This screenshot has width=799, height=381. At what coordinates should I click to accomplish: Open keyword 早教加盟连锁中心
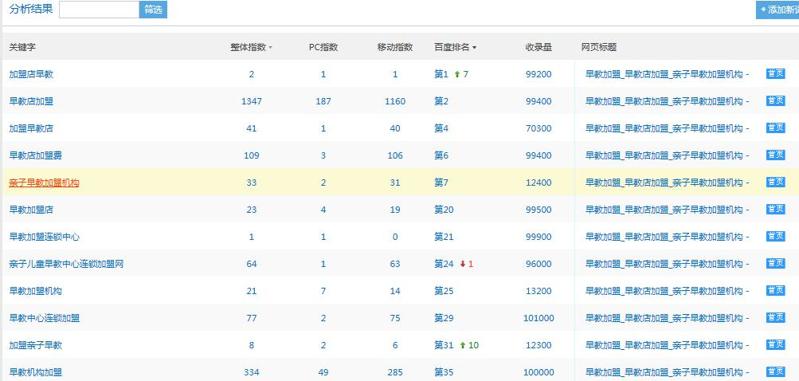click(x=44, y=236)
